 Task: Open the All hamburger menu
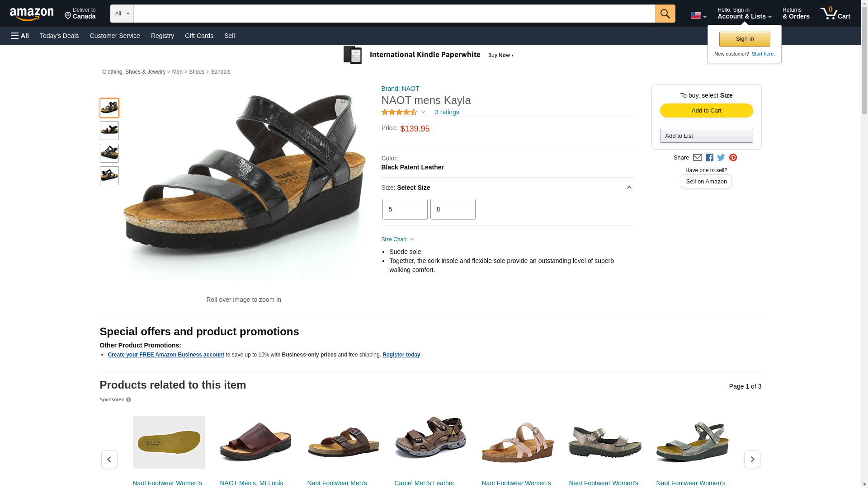click(x=20, y=36)
